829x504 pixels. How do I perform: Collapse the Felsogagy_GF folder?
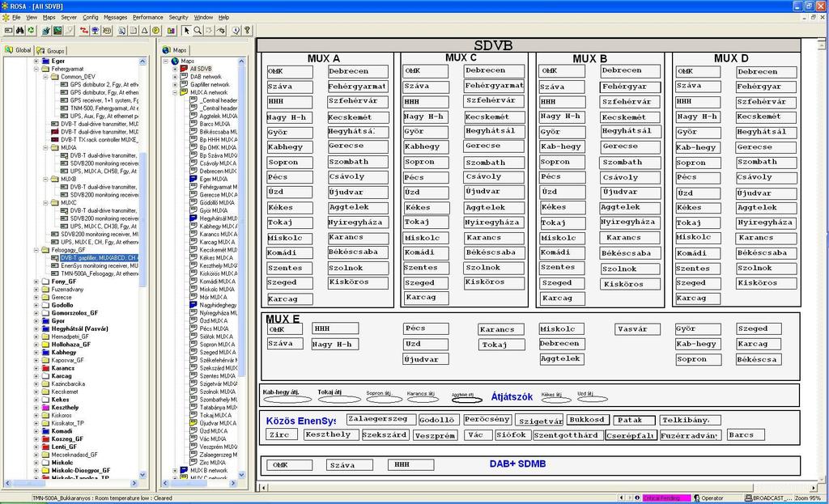pos(36,250)
